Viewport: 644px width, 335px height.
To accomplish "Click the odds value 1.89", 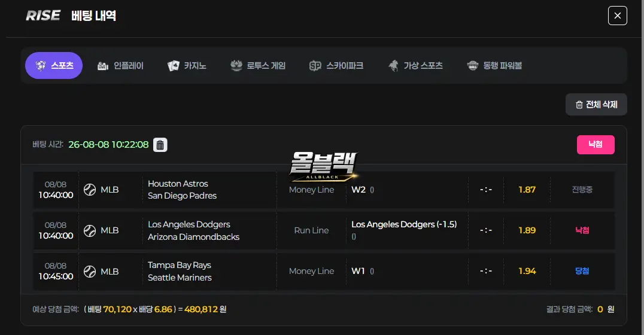I will 527,230.
